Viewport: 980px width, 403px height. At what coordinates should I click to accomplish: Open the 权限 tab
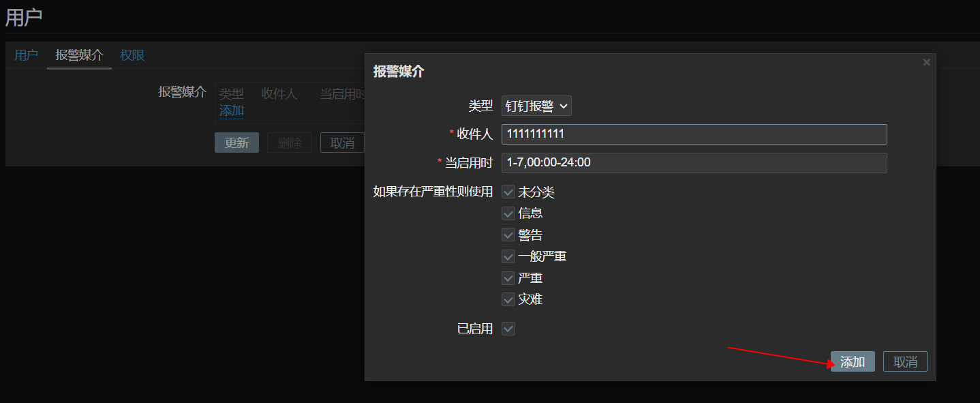132,55
